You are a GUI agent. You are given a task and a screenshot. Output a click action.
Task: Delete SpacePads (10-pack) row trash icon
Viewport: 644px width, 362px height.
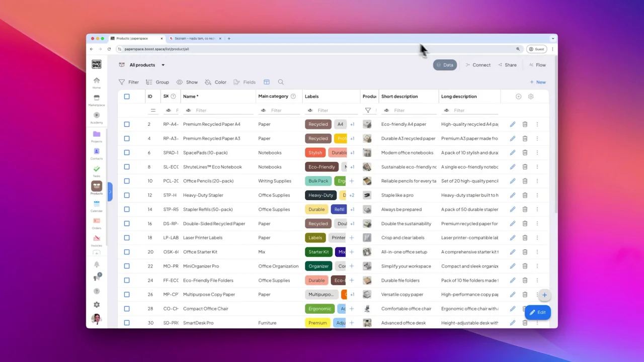point(525,153)
